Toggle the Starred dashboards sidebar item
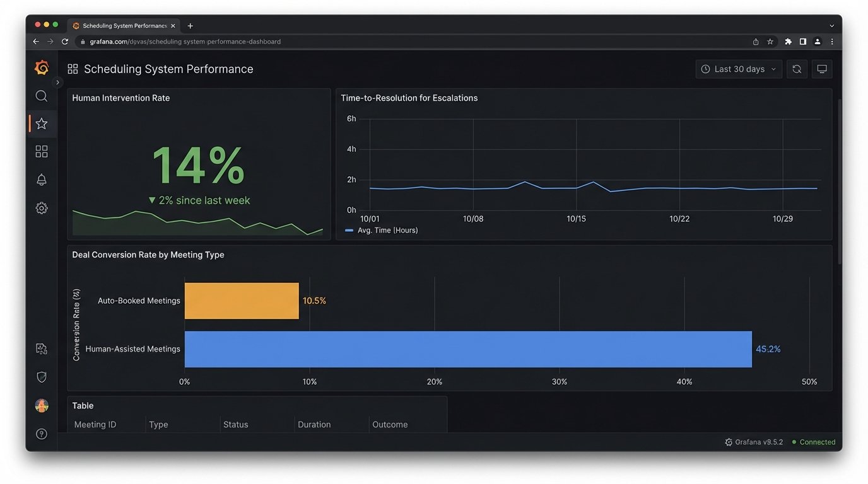Image resolution: width=868 pixels, height=484 pixels. [41, 124]
